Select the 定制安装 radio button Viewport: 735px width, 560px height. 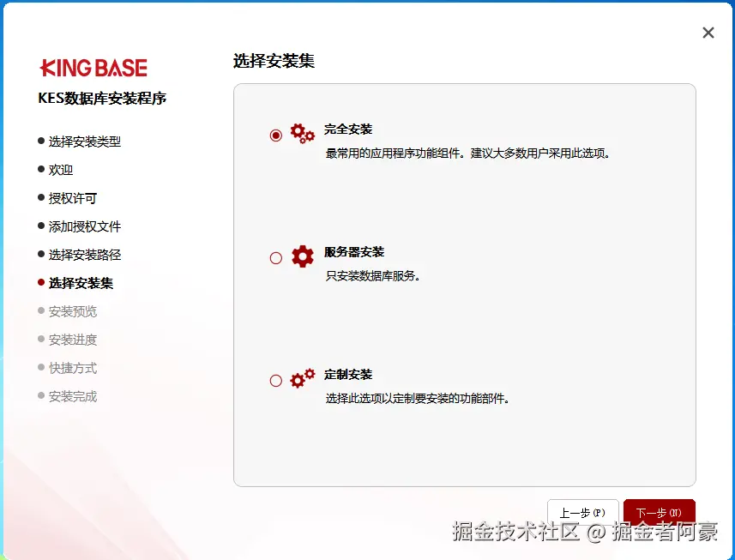276,380
